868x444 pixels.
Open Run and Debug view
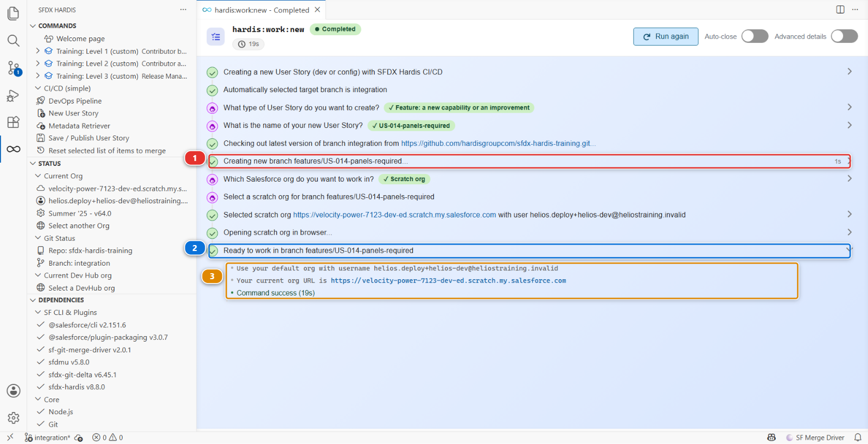pyautogui.click(x=14, y=95)
